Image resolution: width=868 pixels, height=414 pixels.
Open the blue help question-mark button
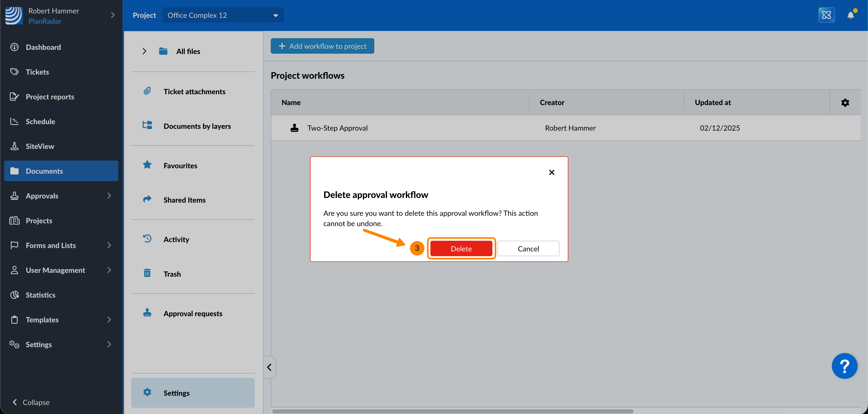coord(844,366)
